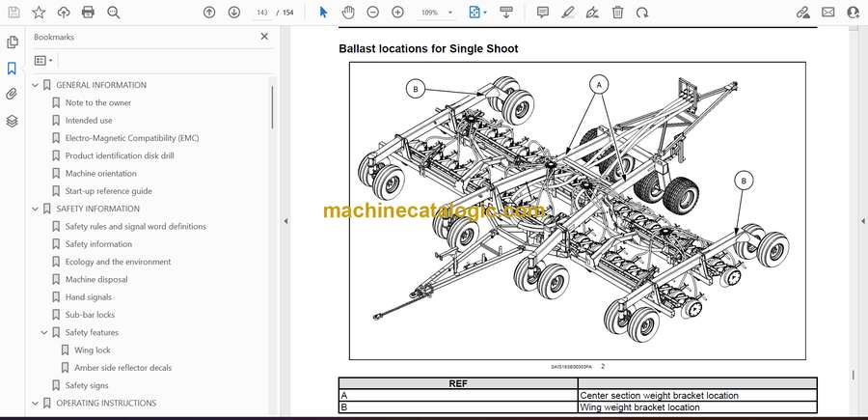Go to Product identification disk drill
This screenshot has width=868, height=420.
click(120, 155)
